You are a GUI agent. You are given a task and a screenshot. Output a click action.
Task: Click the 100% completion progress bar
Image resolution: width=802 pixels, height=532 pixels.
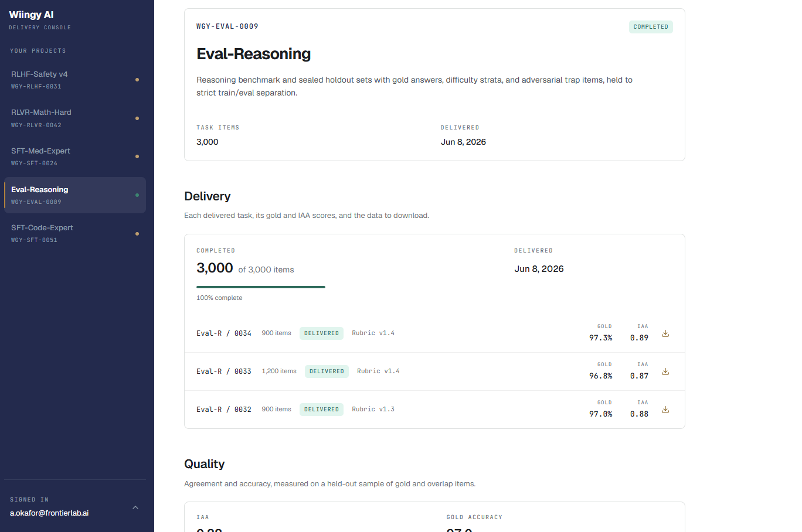(x=261, y=287)
